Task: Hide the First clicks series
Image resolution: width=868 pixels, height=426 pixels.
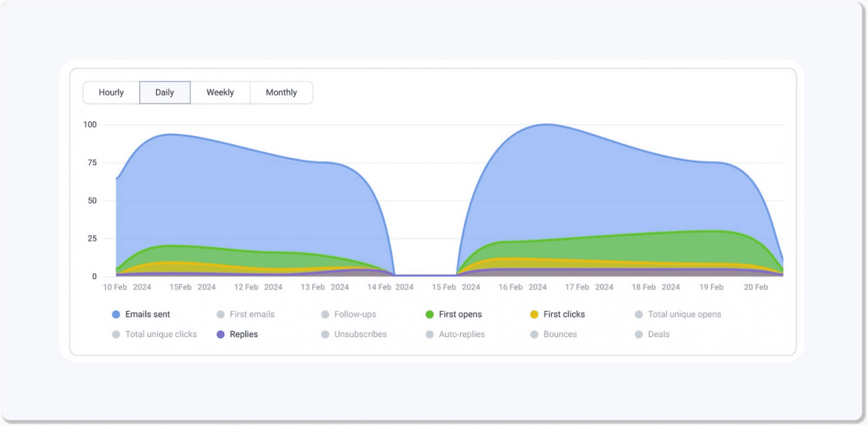Action: point(558,315)
